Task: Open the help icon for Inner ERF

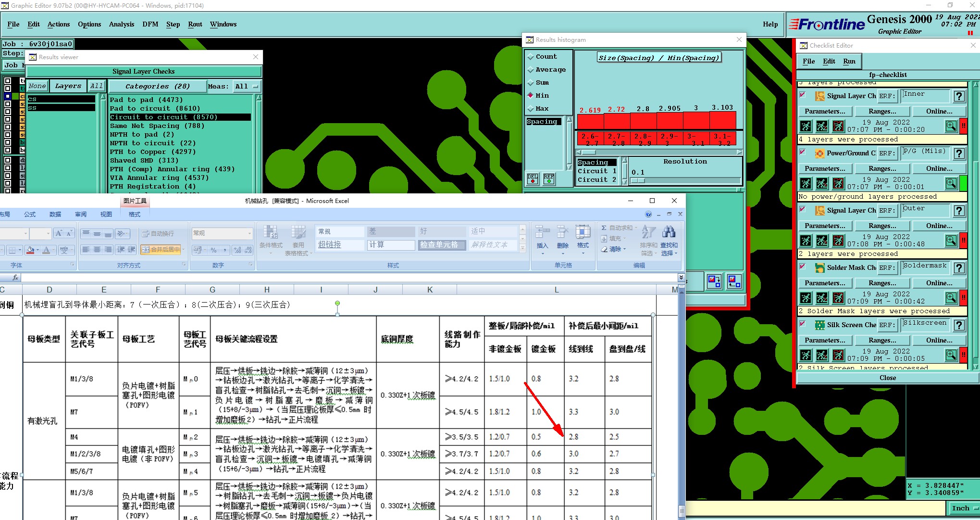Action: (x=959, y=96)
